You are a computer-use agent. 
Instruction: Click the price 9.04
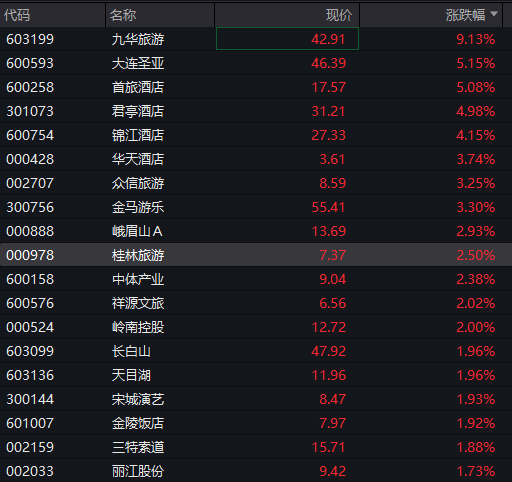click(333, 279)
